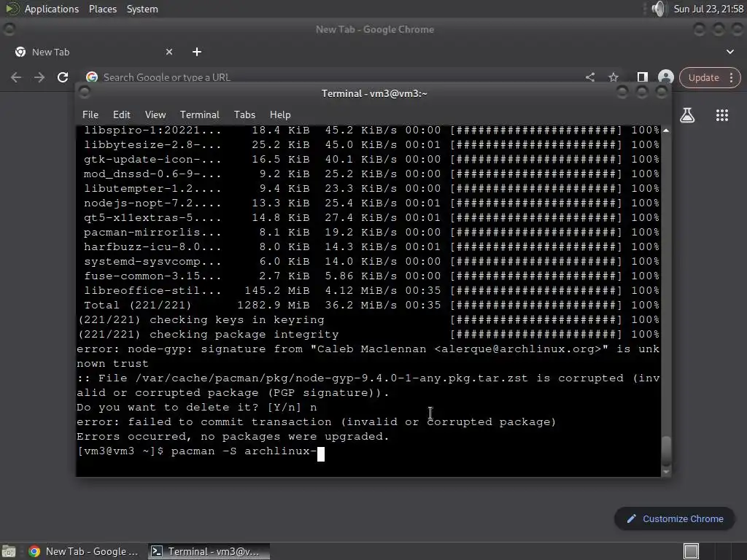Image resolution: width=747 pixels, height=560 pixels.
Task: Open the Google apps grid
Action: (x=721, y=114)
